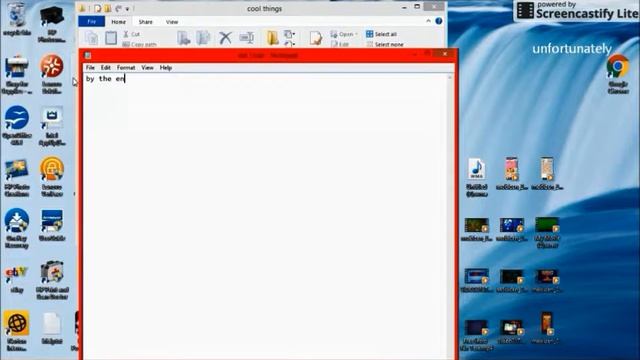
Task: Select the blue download-arrow recovery desktop icon
Action: [x=17, y=229]
